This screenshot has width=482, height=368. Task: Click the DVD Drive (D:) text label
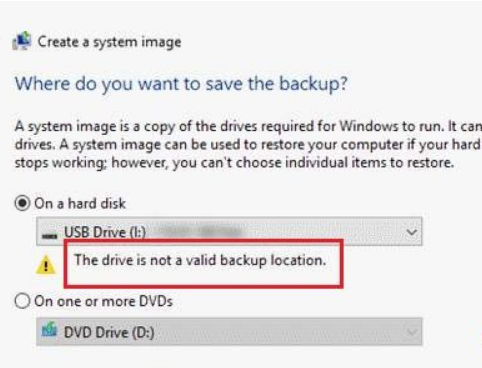point(109,332)
